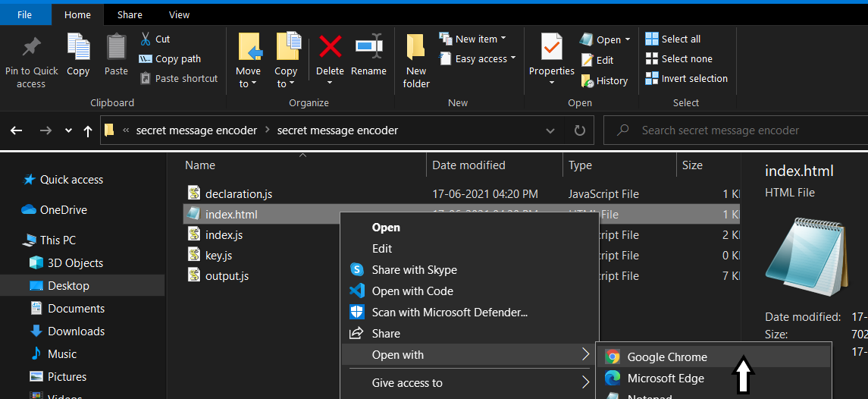
Task: Click the Pin to Quick access icon
Action: [x=31, y=47]
